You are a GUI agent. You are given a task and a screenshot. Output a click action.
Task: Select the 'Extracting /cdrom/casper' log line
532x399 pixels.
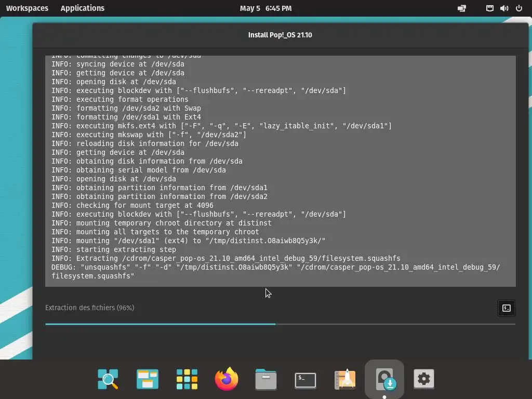pos(226,259)
